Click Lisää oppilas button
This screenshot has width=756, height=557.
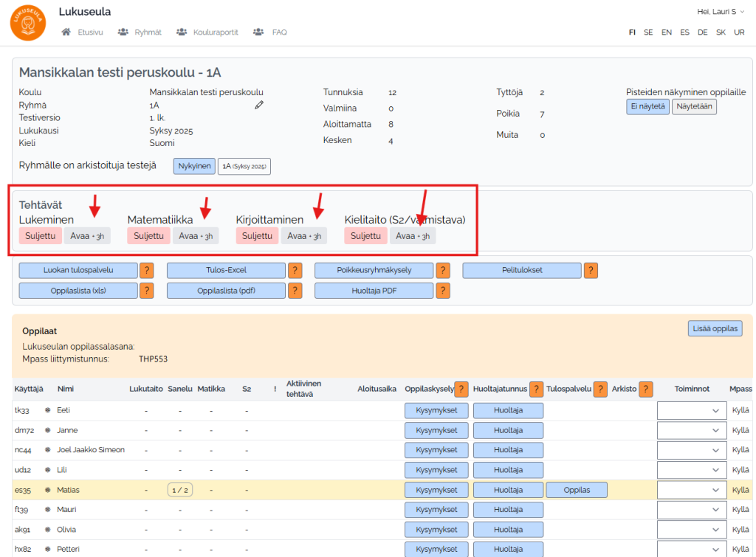[x=714, y=328]
